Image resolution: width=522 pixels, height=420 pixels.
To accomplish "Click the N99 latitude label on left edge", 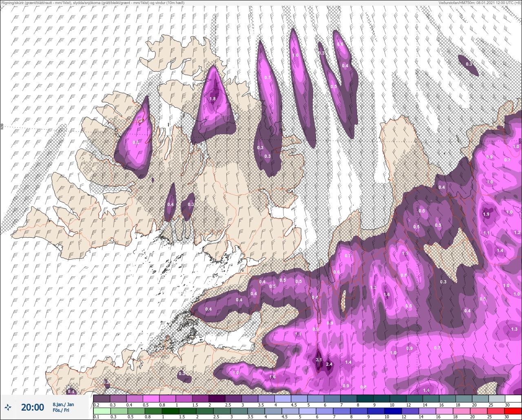I will (2, 127).
